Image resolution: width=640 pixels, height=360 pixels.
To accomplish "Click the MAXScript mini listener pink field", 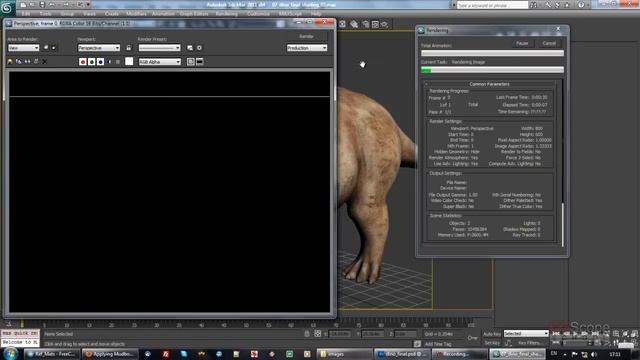I will tap(20, 333).
